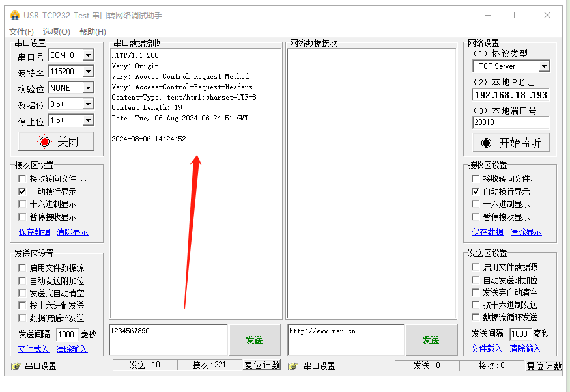Expand the 8 bit data bits dropdown

pyautogui.click(x=88, y=104)
